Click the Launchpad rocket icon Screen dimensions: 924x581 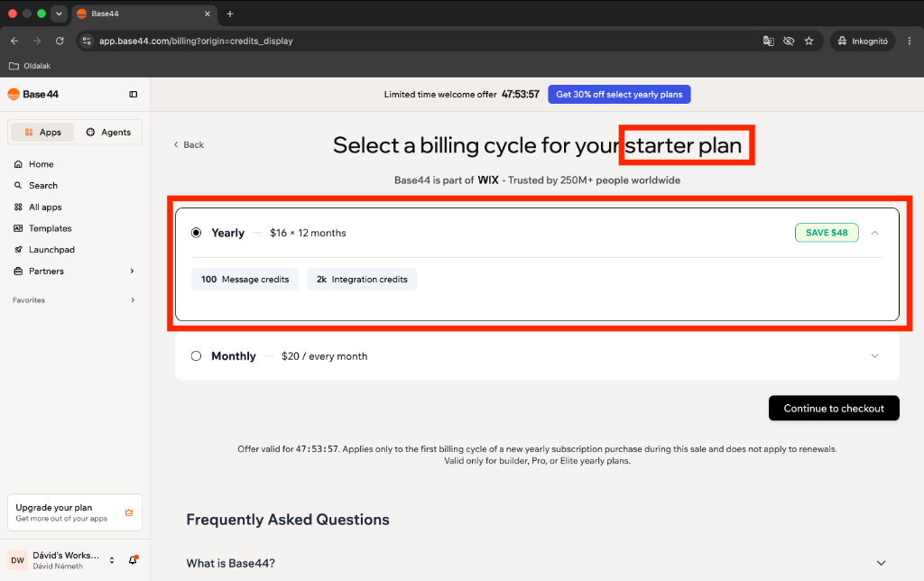(18, 249)
